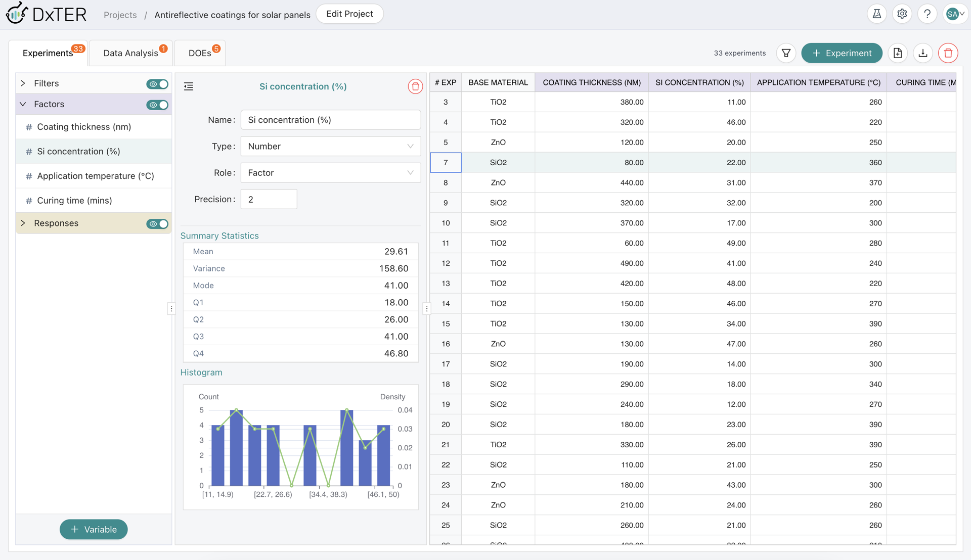Click the download experiments icon
Viewport: 971px width, 560px height.
pyautogui.click(x=923, y=53)
